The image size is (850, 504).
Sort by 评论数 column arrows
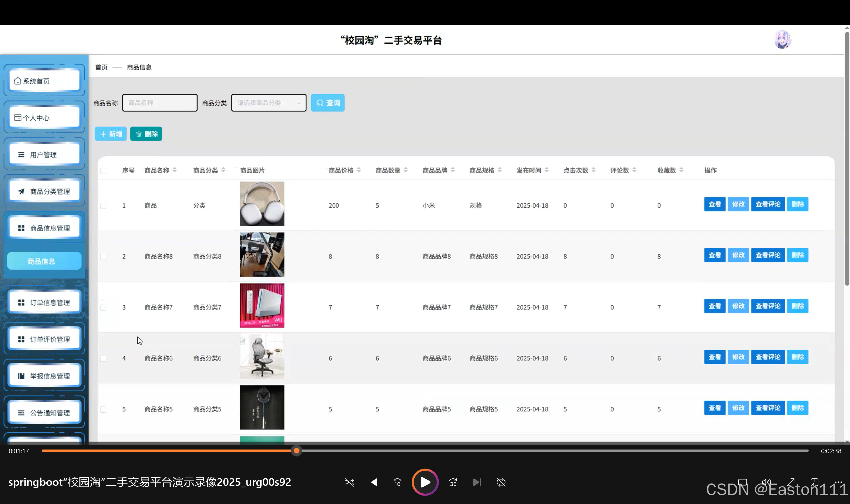tap(634, 170)
